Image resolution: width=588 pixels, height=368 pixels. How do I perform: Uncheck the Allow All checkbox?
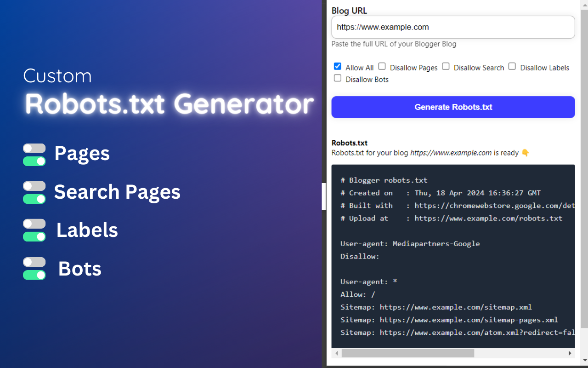(x=337, y=66)
